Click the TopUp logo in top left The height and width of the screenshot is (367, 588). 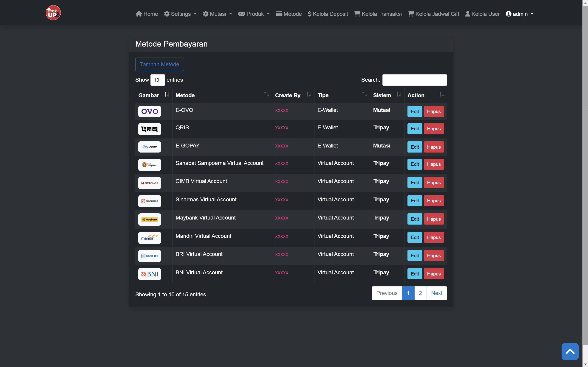[53, 12]
